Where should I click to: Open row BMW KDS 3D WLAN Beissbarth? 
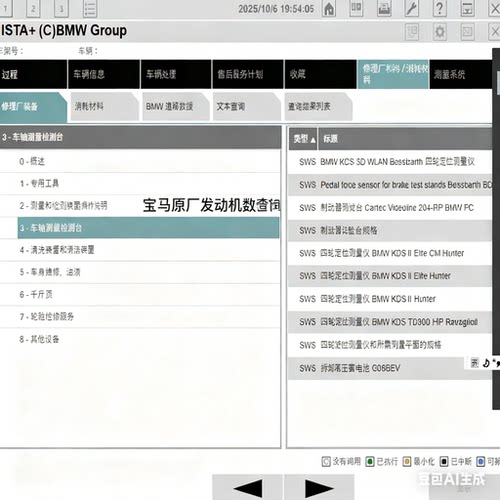[x=390, y=162]
